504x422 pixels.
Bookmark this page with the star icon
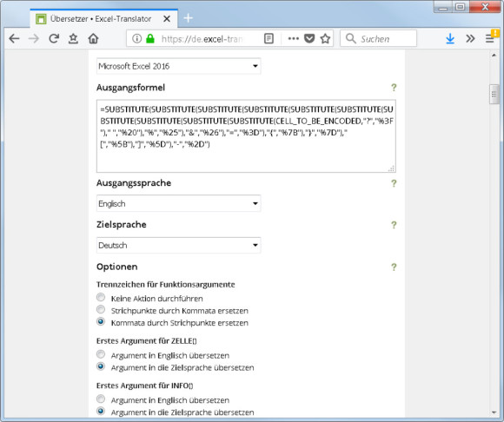[325, 39]
